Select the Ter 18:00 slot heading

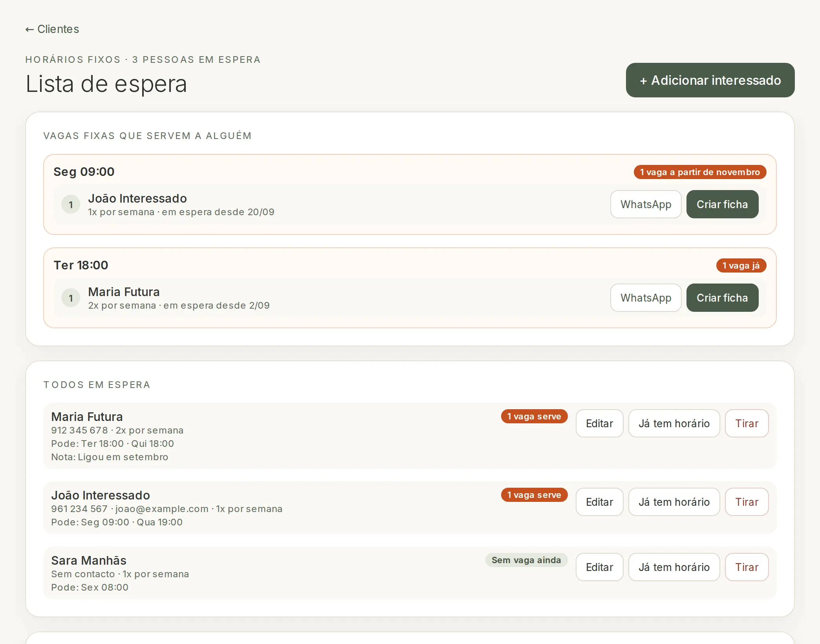click(81, 265)
